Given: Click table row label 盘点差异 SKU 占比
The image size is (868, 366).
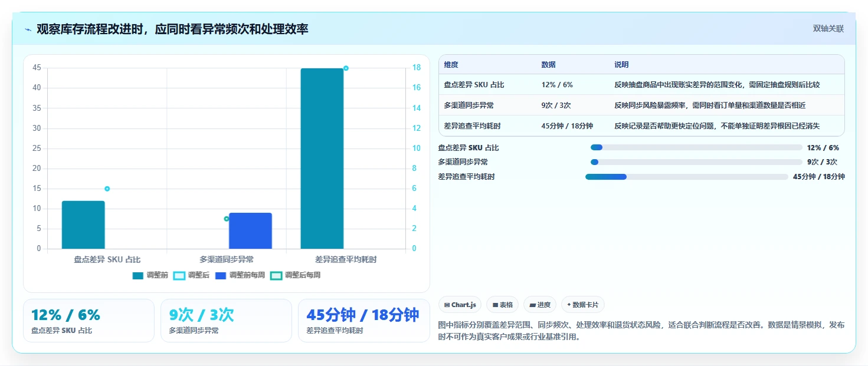Looking at the screenshot, I should (474, 85).
